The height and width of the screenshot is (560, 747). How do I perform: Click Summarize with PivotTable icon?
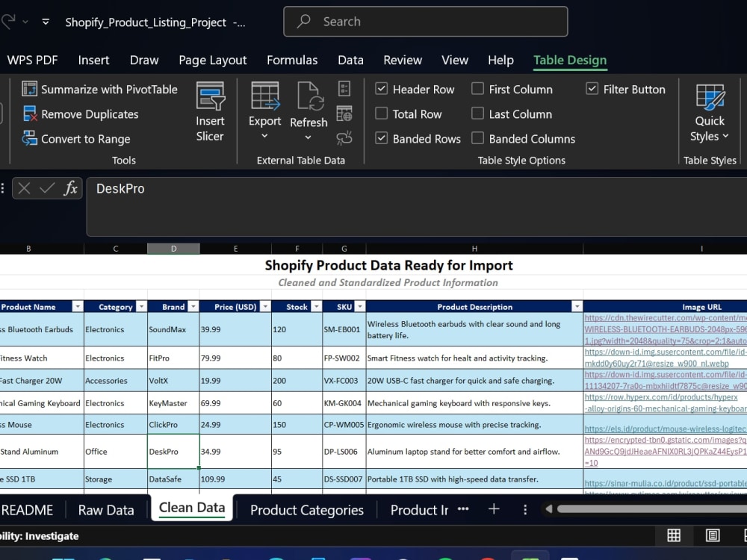pyautogui.click(x=29, y=89)
